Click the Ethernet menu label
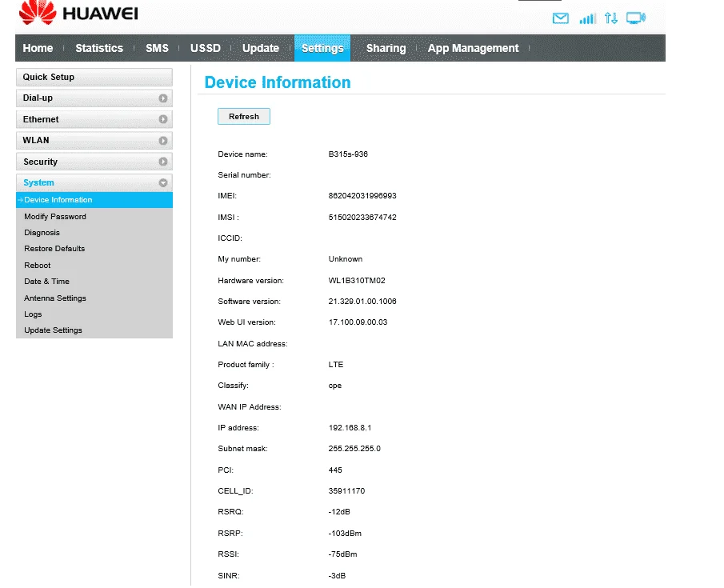 point(41,119)
